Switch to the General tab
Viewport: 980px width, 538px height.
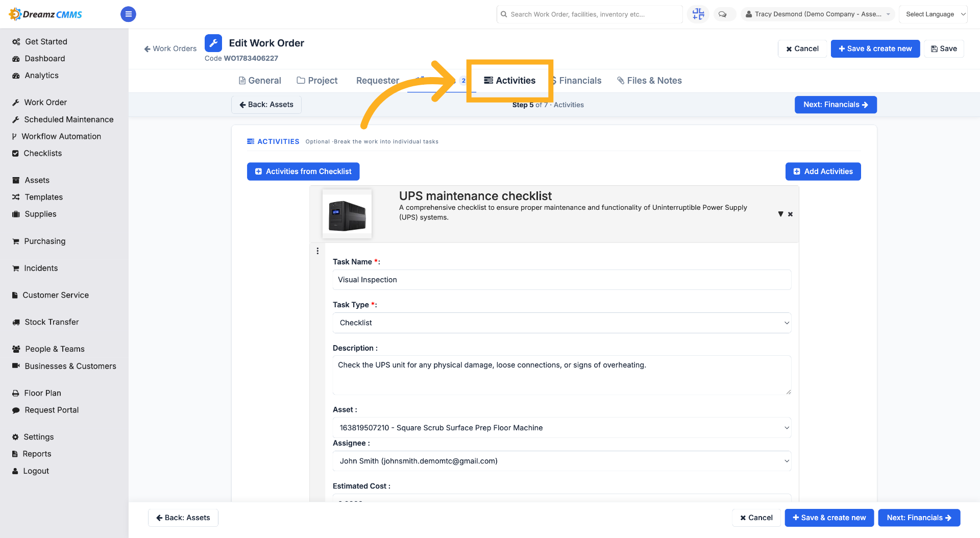point(260,81)
